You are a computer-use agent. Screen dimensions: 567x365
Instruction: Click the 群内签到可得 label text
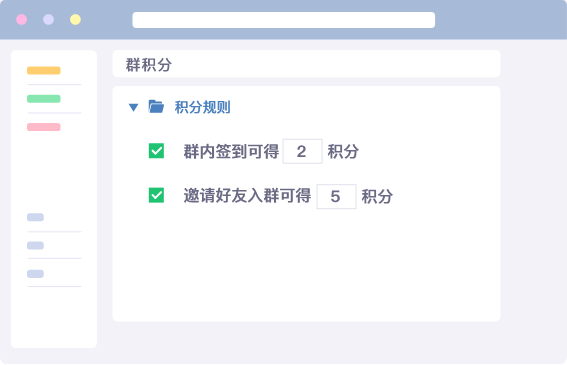point(231,152)
